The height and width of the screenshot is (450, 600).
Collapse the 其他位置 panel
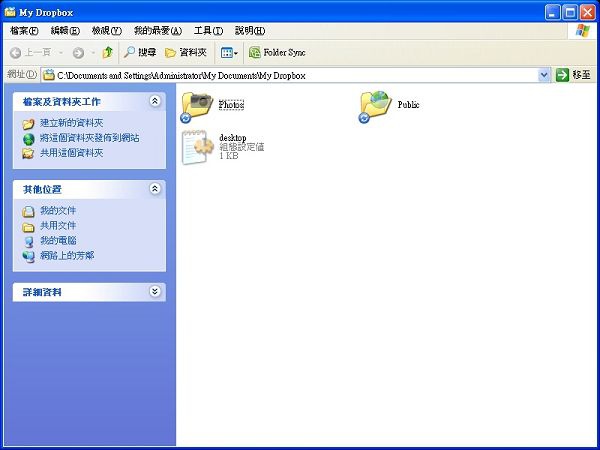pos(154,188)
